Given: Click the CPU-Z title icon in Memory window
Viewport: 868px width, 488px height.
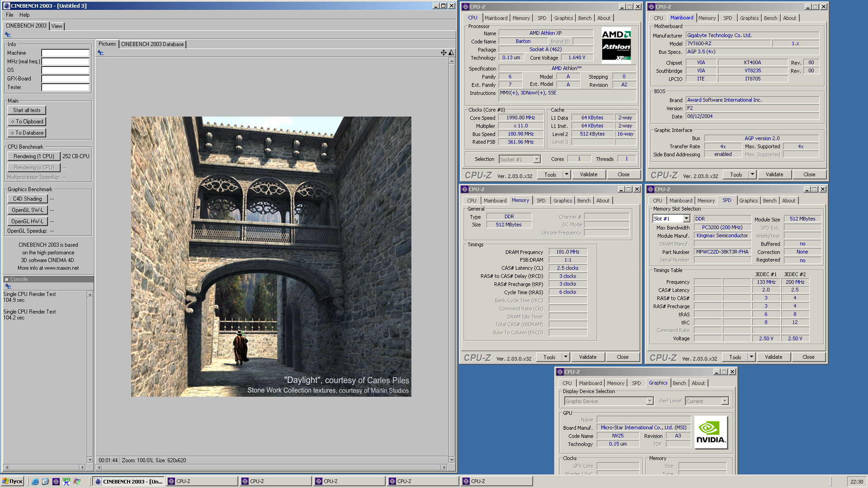Looking at the screenshot, I should [464, 189].
